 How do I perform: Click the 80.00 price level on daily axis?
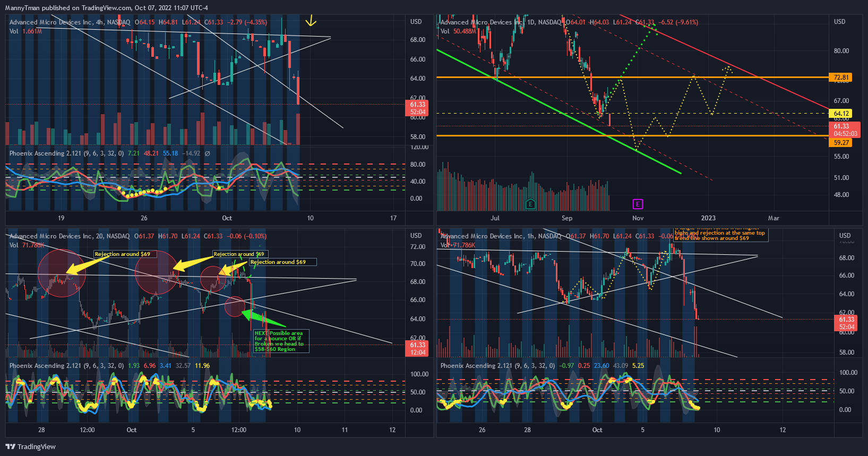841,51
